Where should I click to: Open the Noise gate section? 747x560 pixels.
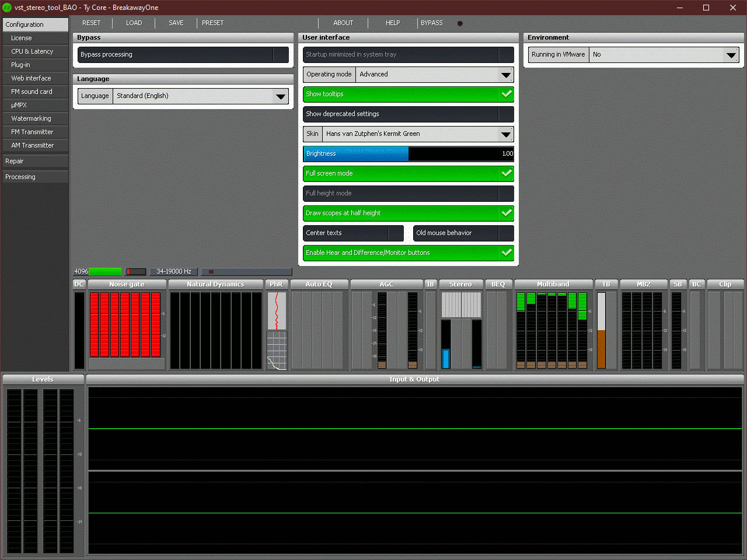(127, 284)
